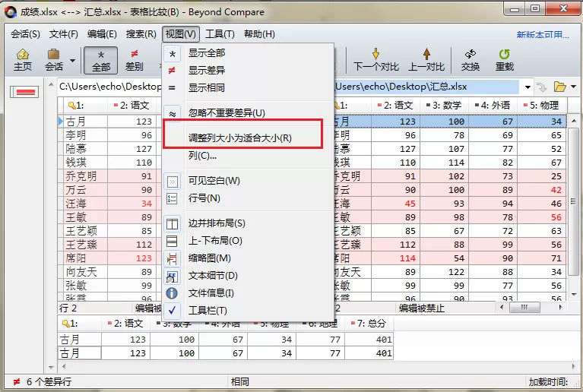
Task: Click the 新版本可用 link
Action: click(x=543, y=34)
